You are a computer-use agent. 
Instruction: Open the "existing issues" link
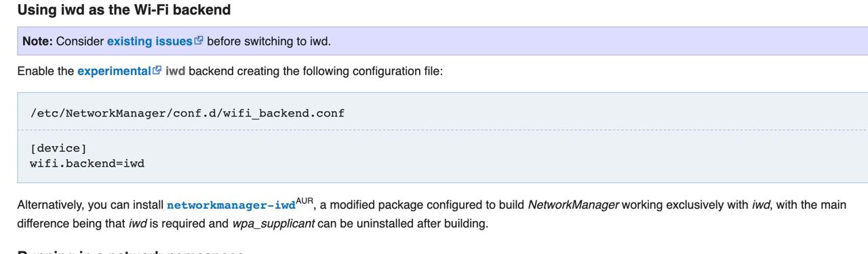[150, 41]
